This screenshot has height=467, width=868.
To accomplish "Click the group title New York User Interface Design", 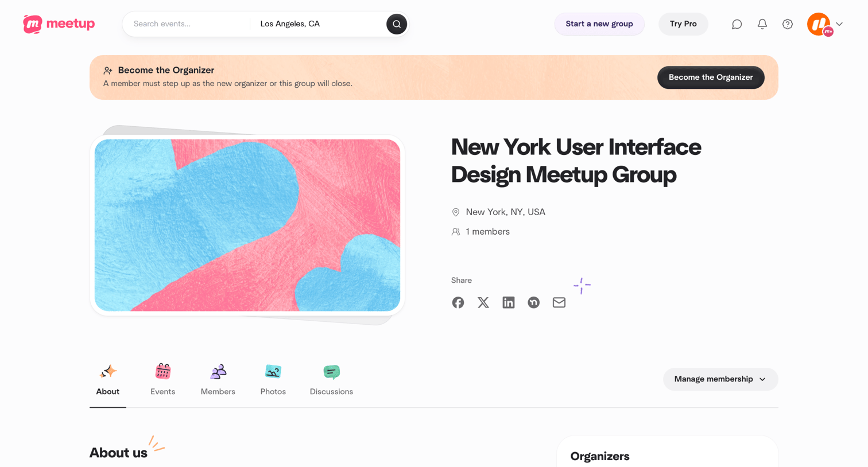I will point(576,161).
